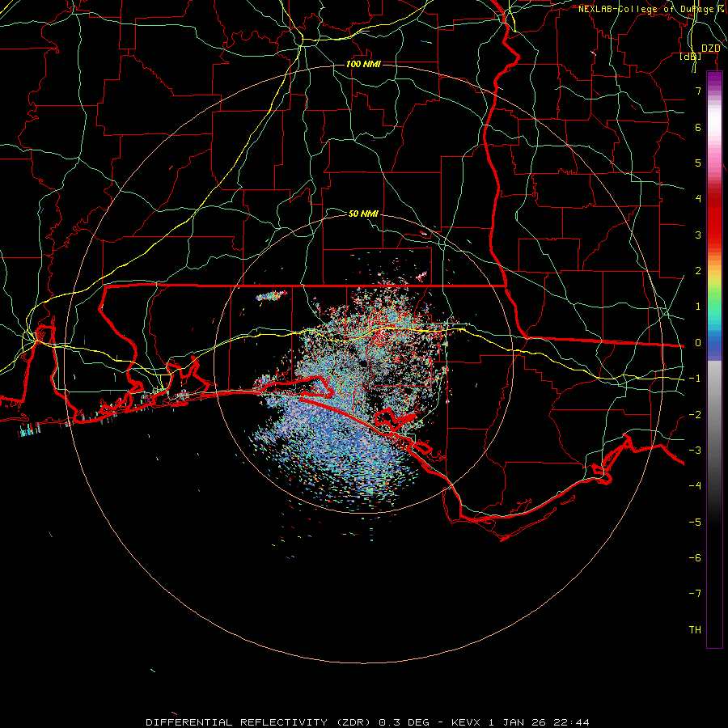This screenshot has height=728, width=728.
Task: Click the -6 value on the scale
Action: pyautogui.click(x=695, y=558)
